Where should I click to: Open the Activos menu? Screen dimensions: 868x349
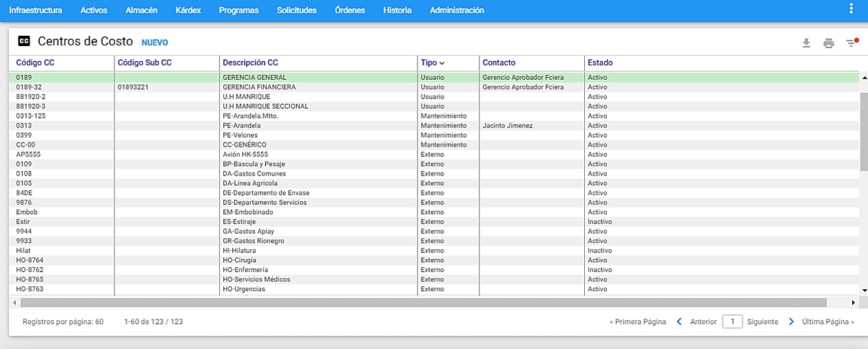pyautogui.click(x=94, y=10)
